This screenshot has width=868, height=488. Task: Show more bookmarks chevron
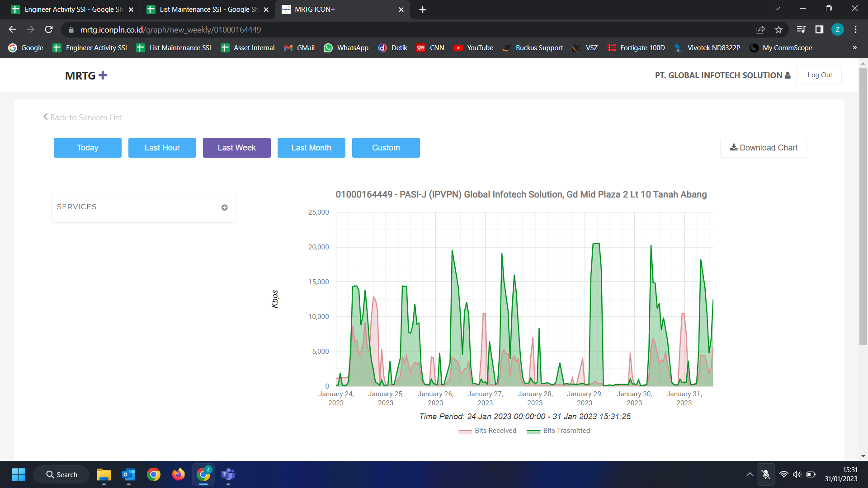(x=855, y=48)
